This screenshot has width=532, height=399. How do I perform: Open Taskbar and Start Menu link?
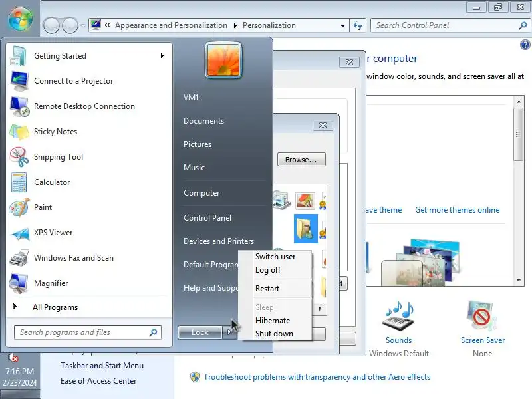(102, 366)
